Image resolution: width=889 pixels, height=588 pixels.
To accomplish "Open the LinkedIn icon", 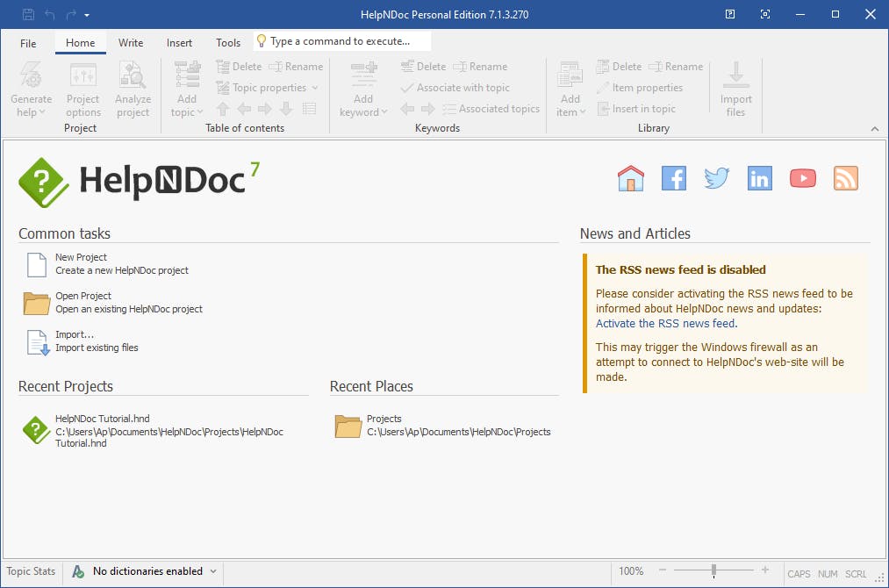I will tap(760, 178).
